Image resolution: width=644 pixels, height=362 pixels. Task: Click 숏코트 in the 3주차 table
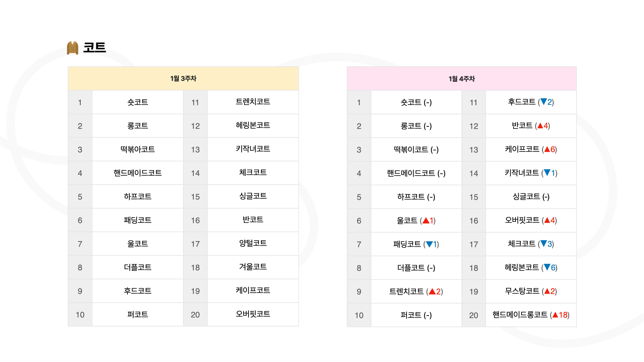138,102
